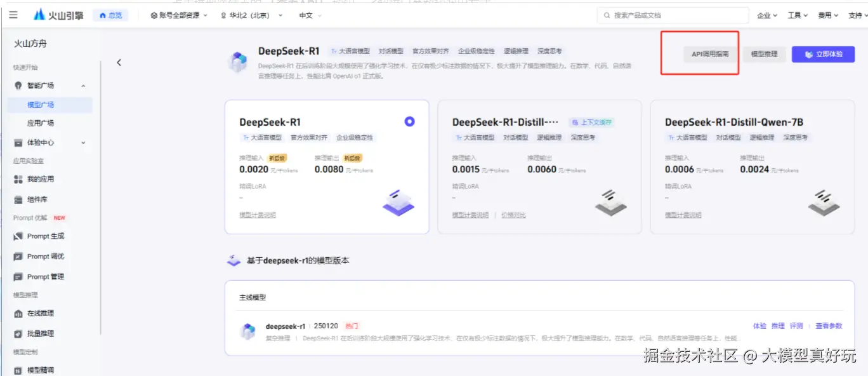This screenshot has width=868, height=376.
Task: Open 工具 menu
Action: coord(798,15)
